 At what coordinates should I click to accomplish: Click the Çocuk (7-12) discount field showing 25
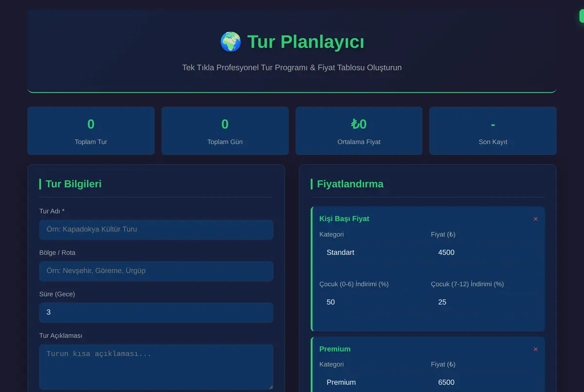(x=484, y=302)
